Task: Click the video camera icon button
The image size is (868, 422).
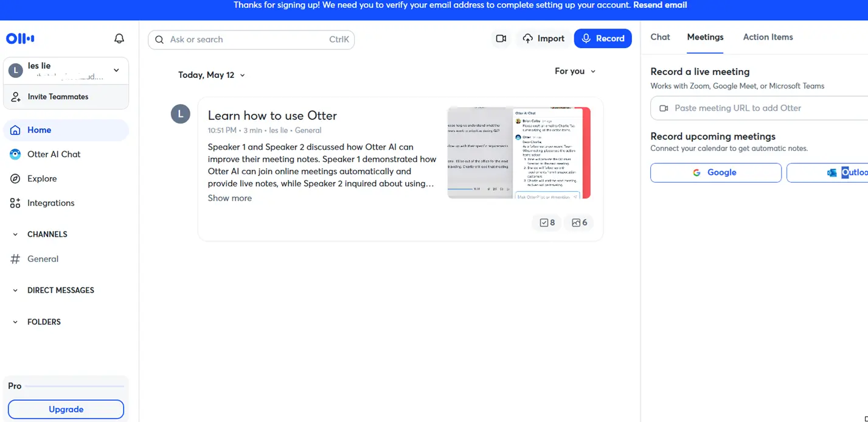Action: [x=501, y=38]
